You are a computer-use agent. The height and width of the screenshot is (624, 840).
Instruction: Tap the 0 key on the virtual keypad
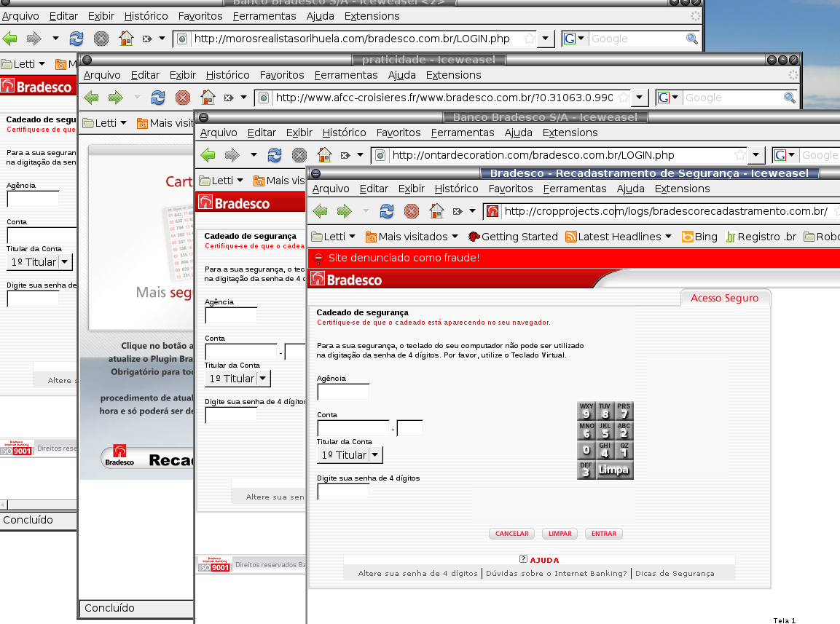click(x=586, y=451)
